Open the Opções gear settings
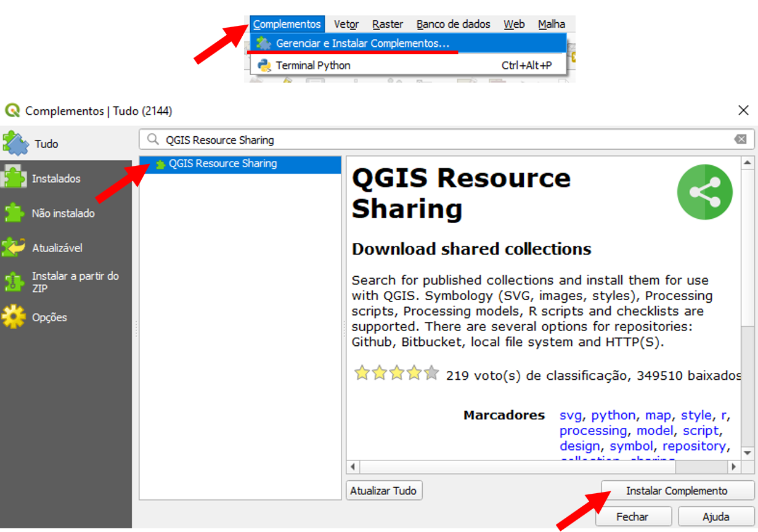 pyautogui.click(x=14, y=317)
